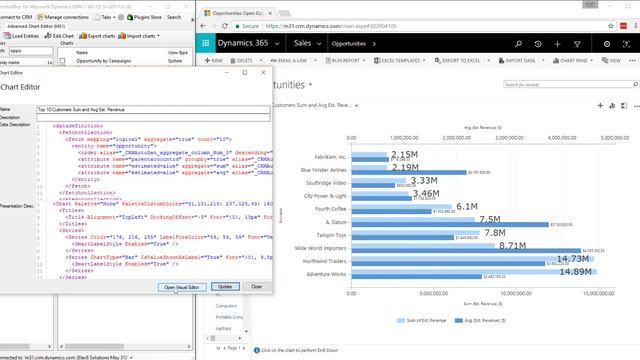Viewport: 640px width, 360px height.
Task: Select the Advanced Chart Editor tab
Action: (36, 27)
